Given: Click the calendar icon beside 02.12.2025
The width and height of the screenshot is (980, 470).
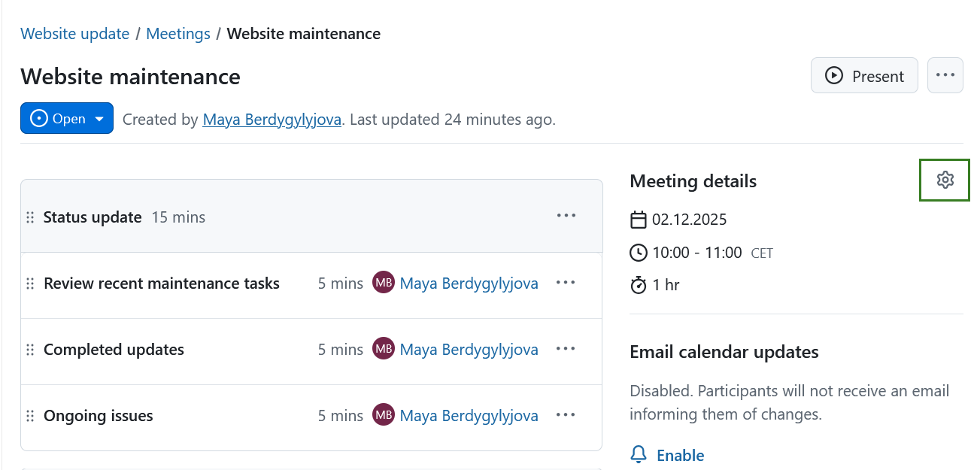Looking at the screenshot, I should click(x=639, y=219).
